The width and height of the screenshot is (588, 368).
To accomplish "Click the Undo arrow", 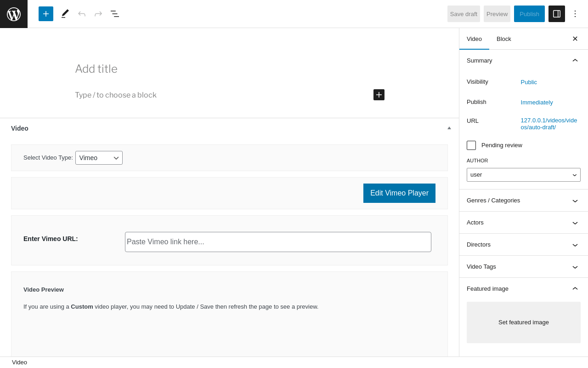I will click(x=82, y=14).
